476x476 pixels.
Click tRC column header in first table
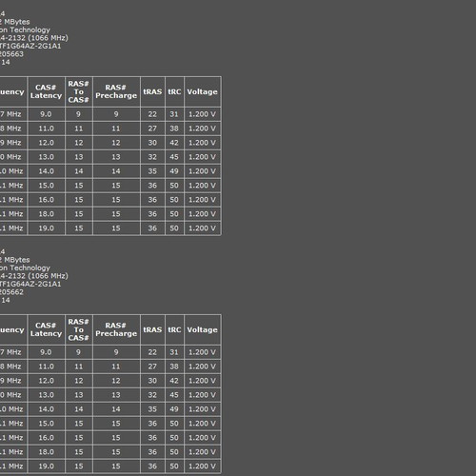pyautogui.click(x=174, y=91)
